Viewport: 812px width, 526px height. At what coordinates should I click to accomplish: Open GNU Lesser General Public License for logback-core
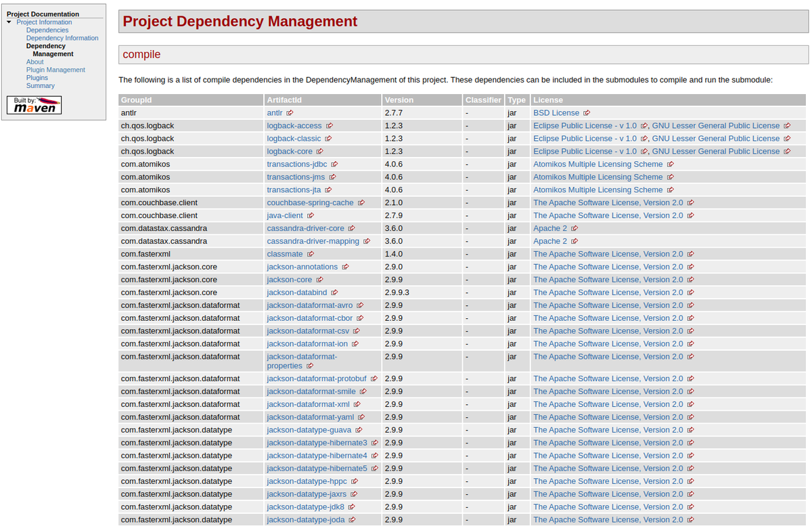[x=716, y=152]
